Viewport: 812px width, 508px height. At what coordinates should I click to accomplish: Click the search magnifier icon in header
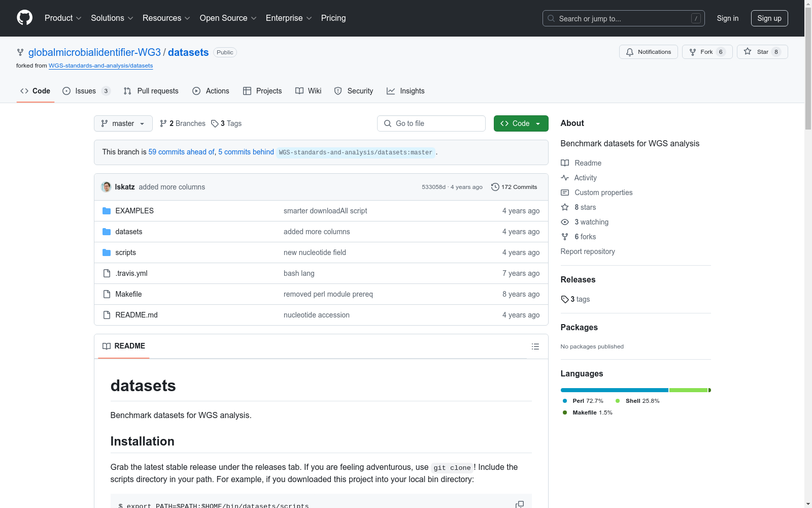pyautogui.click(x=551, y=18)
